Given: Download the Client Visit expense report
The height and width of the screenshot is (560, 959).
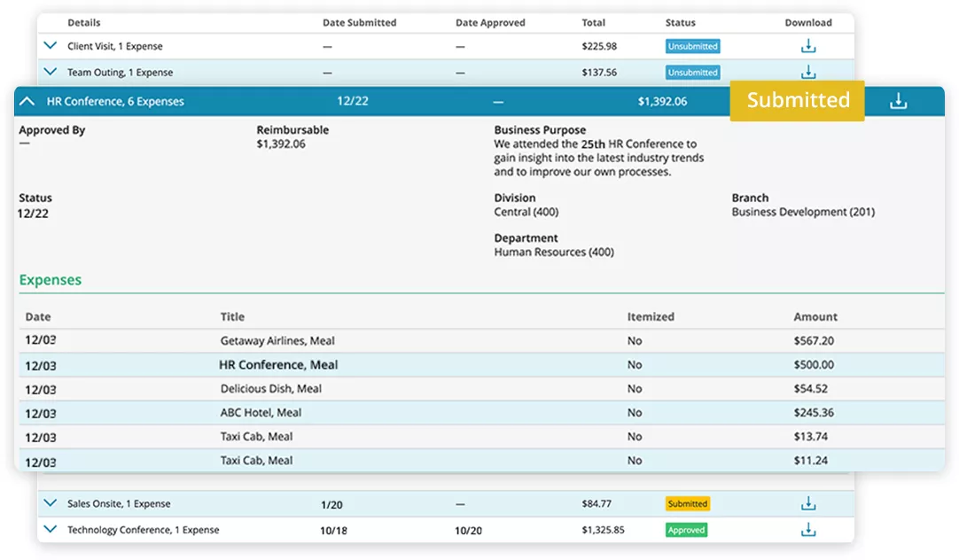Looking at the screenshot, I should pyautogui.click(x=808, y=46).
